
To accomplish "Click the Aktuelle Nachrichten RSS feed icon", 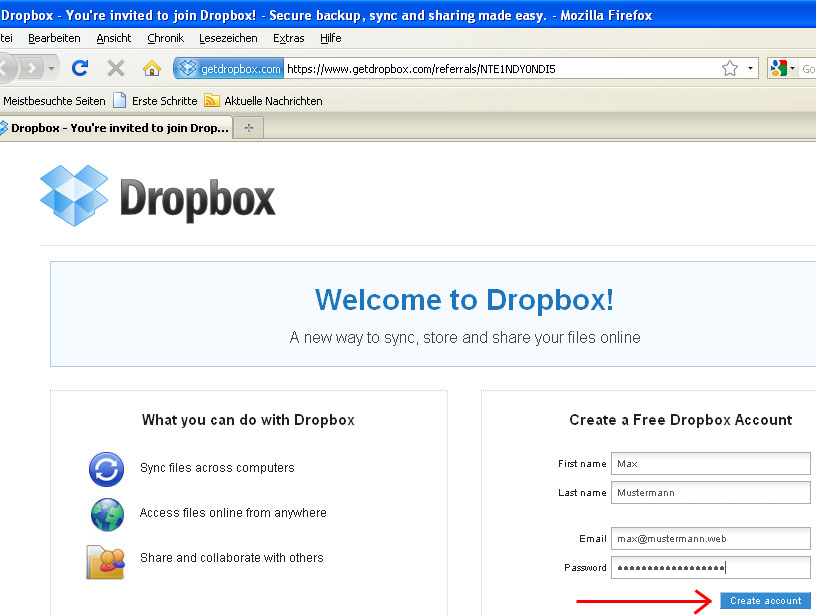I will (x=211, y=100).
